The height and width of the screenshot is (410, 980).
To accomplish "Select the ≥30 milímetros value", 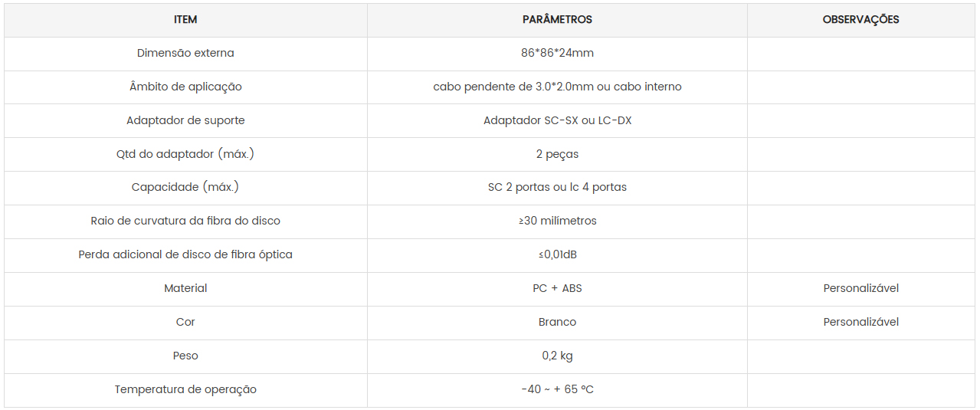I will 557,221.
